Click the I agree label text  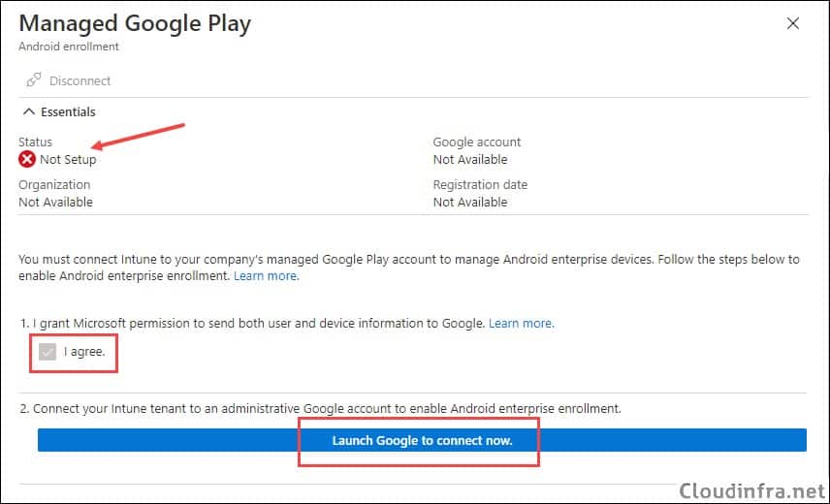click(84, 352)
